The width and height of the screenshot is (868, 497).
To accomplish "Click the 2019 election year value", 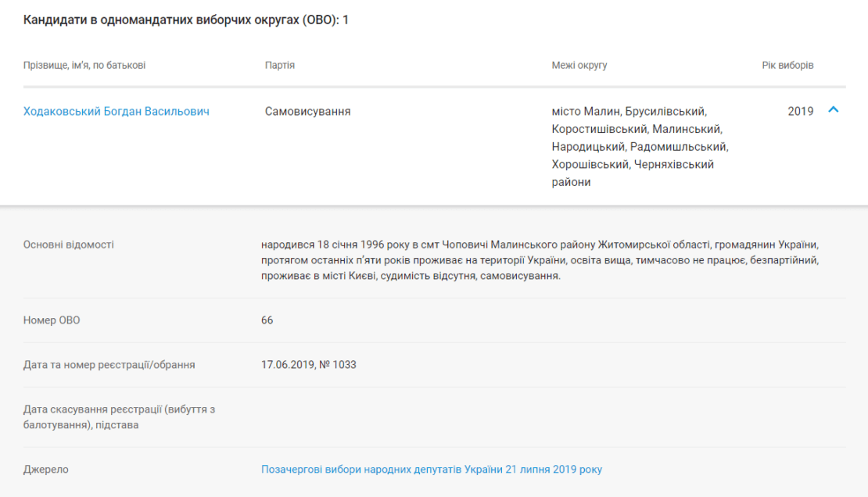I will tap(801, 111).
